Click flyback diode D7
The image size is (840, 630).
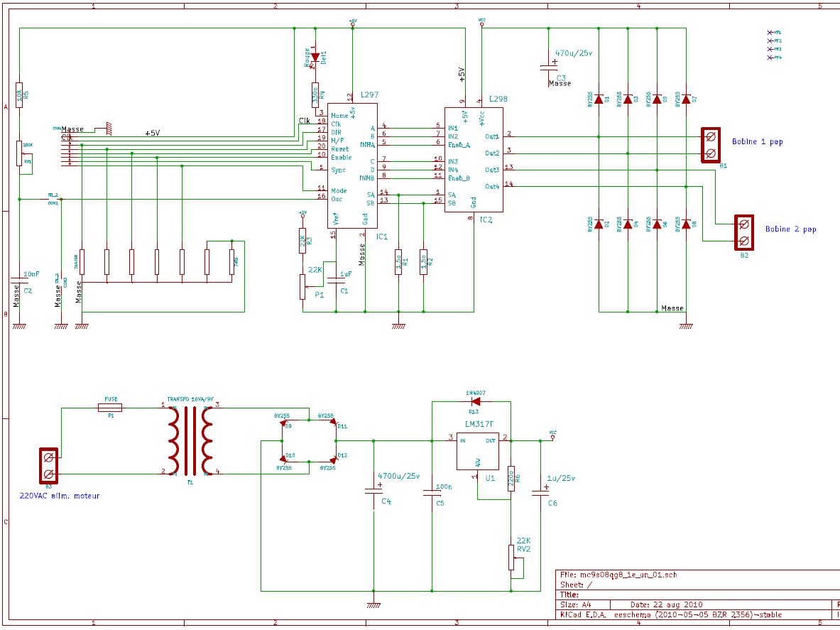686,99
